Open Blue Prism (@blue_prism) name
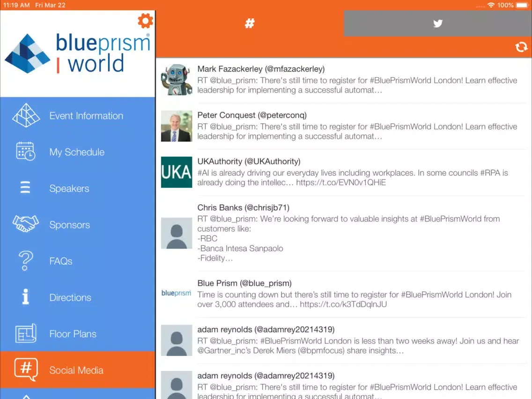This screenshot has width=532, height=399. pyautogui.click(x=244, y=283)
